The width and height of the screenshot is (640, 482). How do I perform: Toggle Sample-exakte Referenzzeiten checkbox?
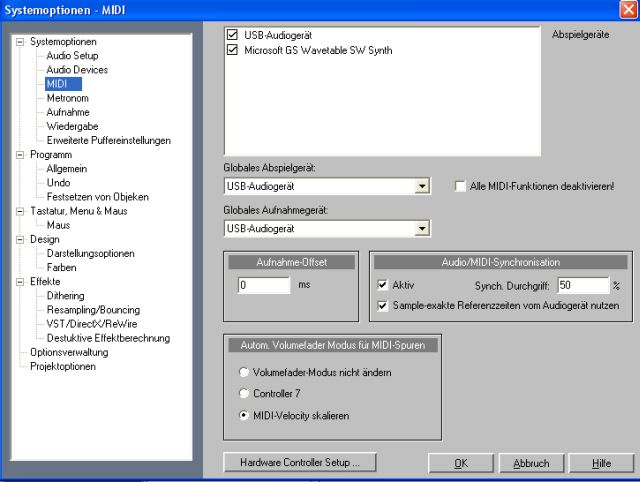[382, 305]
